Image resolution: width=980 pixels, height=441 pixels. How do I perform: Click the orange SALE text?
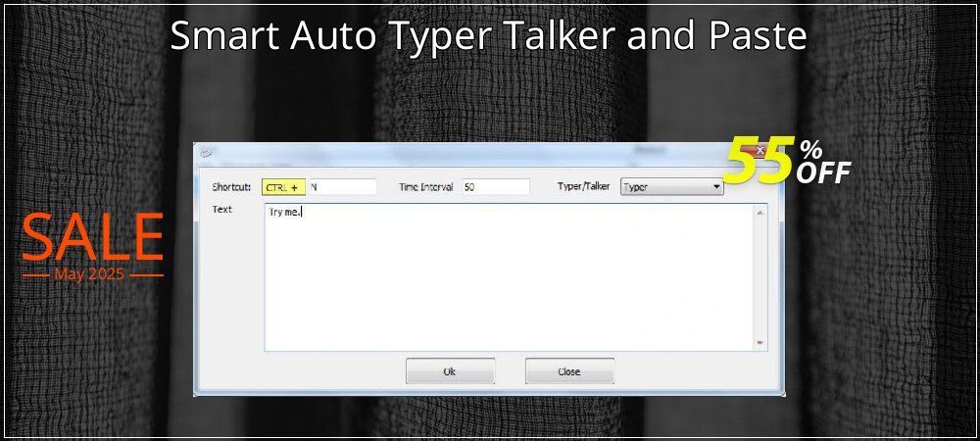point(92,237)
